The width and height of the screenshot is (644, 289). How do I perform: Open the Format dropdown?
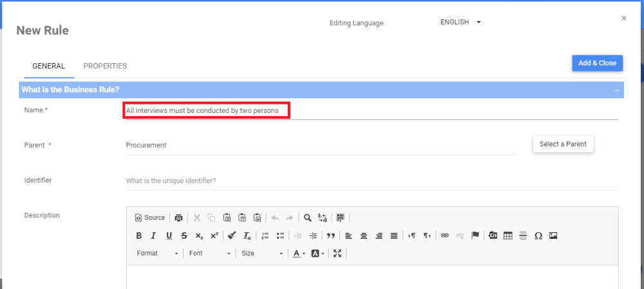(x=158, y=254)
